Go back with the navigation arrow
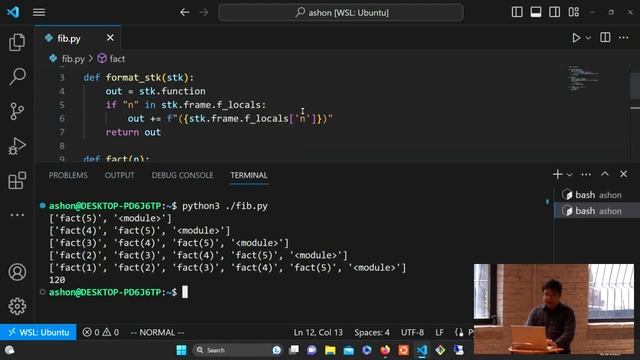The width and height of the screenshot is (640, 360). 184,12
